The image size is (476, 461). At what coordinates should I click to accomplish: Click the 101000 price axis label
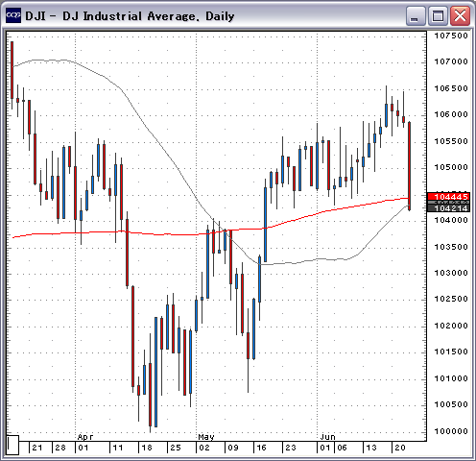point(451,378)
